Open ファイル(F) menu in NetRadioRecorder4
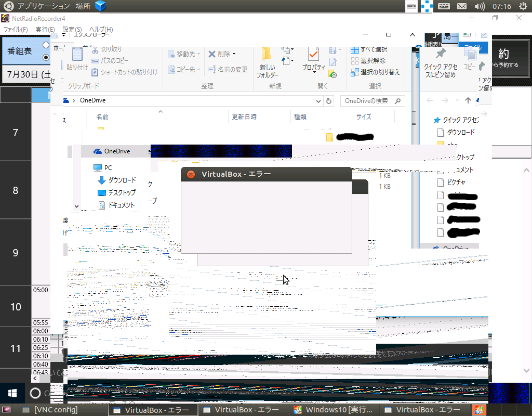This screenshot has height=416, width=532. point(16,30)
